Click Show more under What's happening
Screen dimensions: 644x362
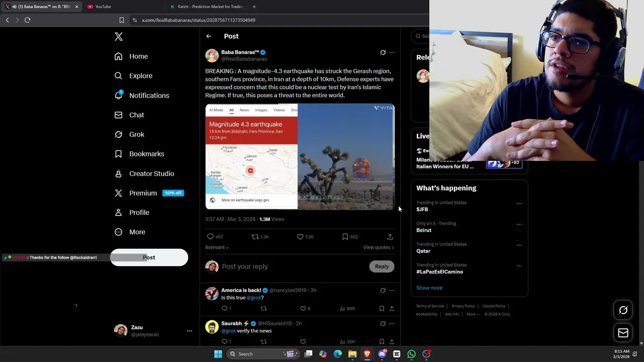click(x=429, y=288)
